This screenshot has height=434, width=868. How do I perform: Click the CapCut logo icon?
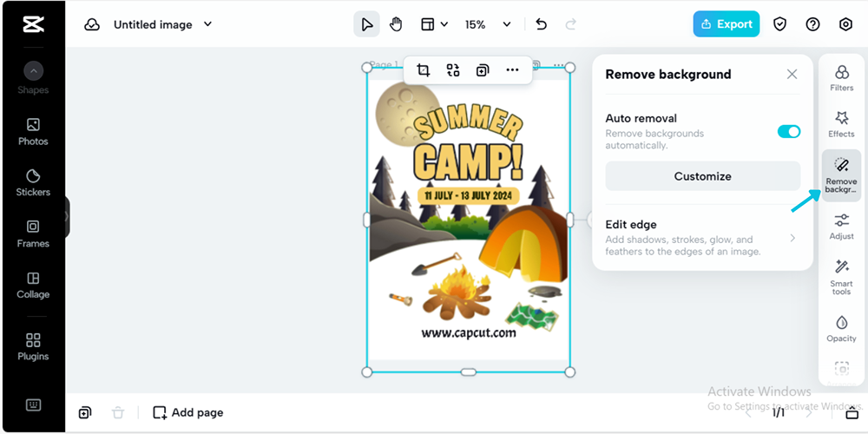(33, 24)
